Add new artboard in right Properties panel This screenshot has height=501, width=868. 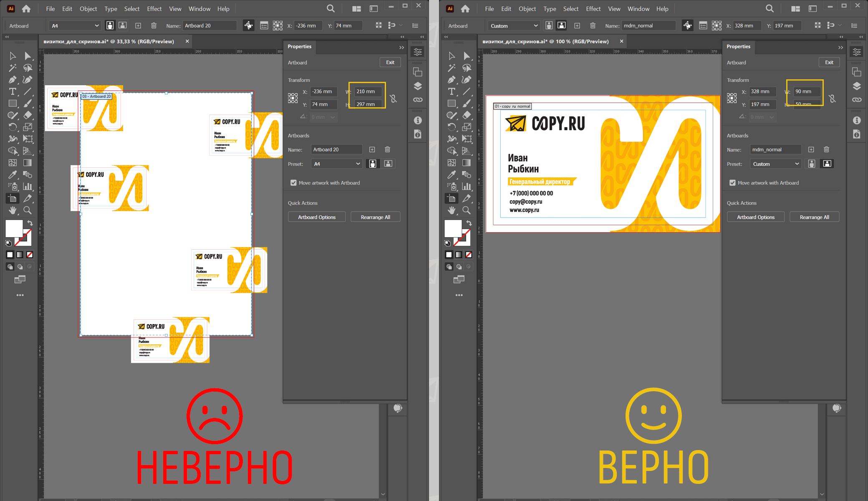[x=811, y=149]
